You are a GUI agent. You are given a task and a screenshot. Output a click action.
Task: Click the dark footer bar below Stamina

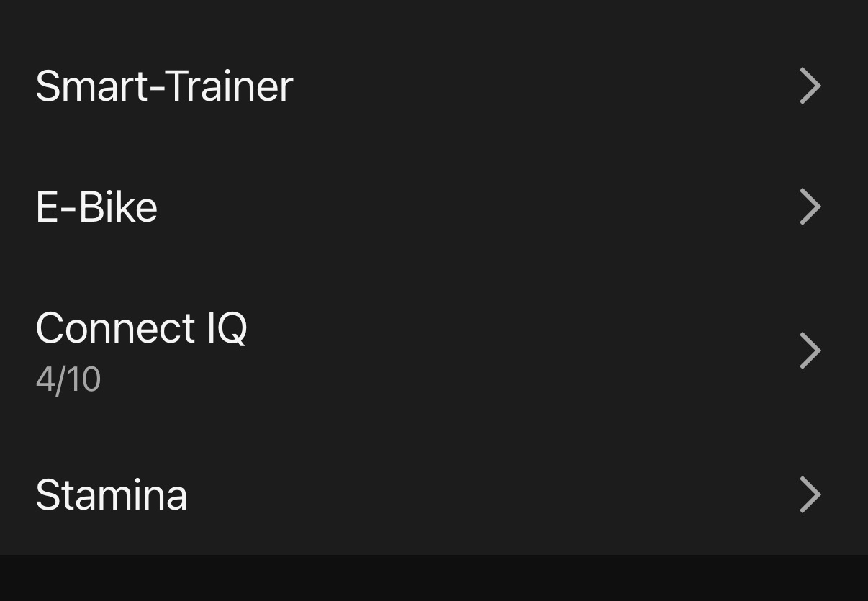(x=434, y=578)
